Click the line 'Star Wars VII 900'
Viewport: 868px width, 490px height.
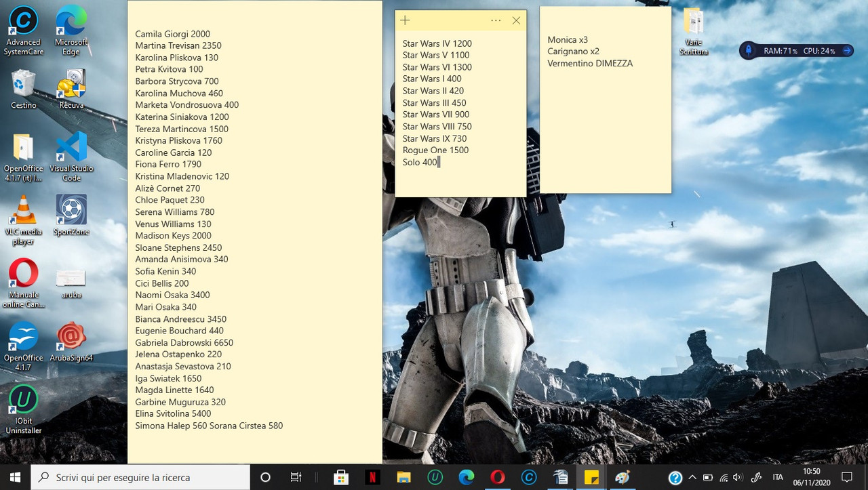point(436,114)
